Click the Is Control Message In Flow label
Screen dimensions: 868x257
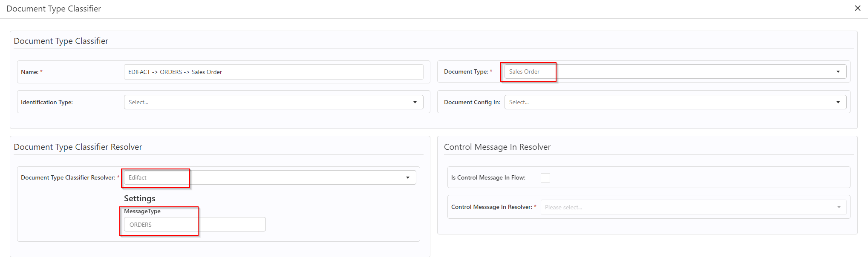coord(488,178)
